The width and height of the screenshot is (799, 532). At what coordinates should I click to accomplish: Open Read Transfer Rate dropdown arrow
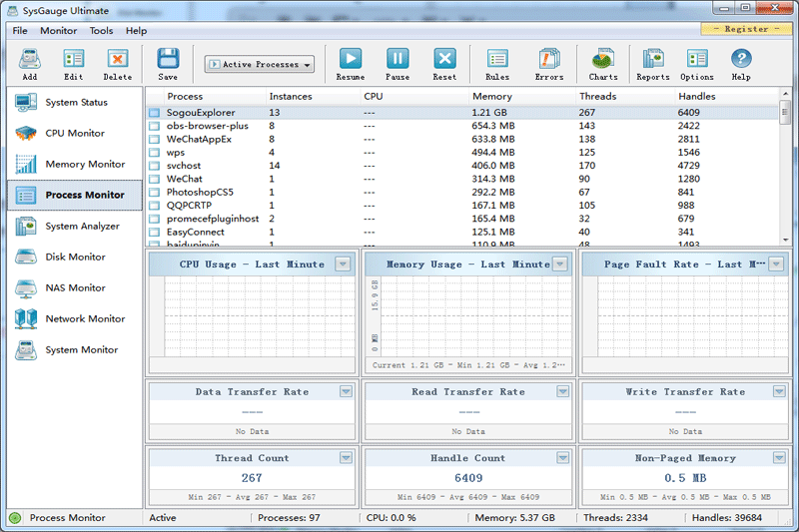click(x=562, y=391)
